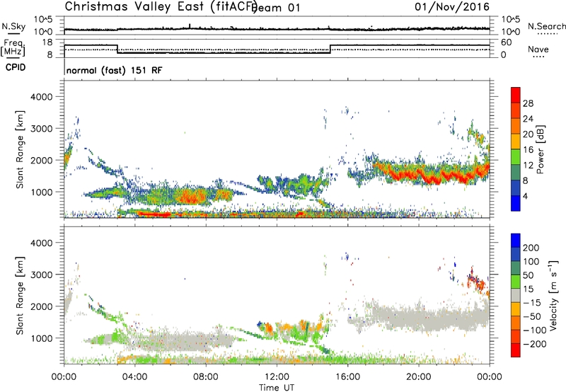Select the 'N.Sky' legend label
Image resolution: width=566 pixels, height=392 pixels.
click(x=13, y=26)
